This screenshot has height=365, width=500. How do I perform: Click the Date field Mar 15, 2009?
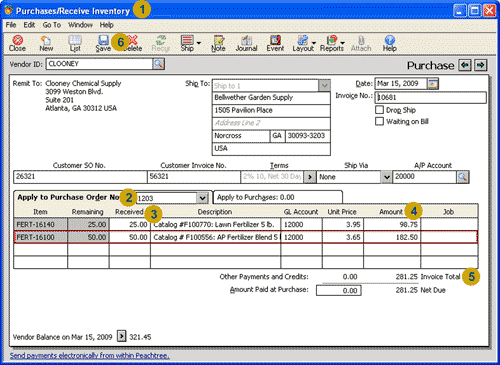point(401,83)
